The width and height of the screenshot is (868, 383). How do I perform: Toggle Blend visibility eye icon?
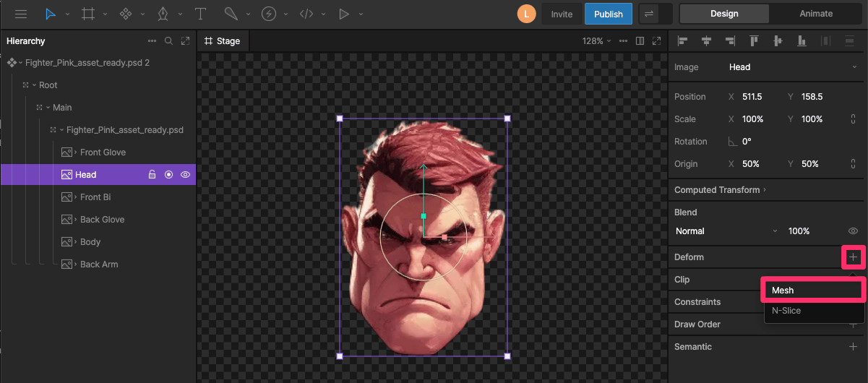[853, 231]
